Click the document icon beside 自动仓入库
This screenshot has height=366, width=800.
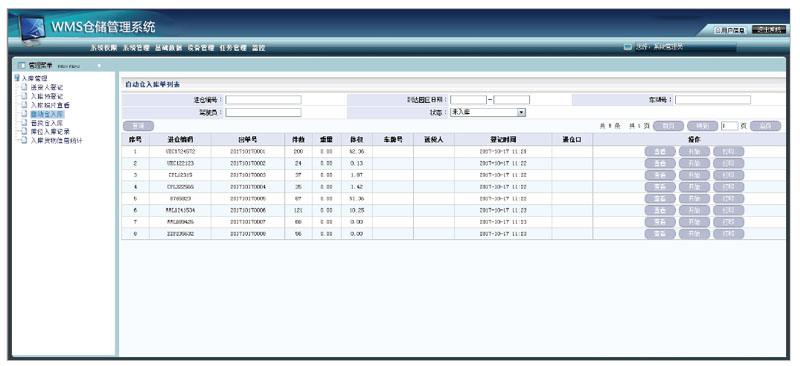24,114
